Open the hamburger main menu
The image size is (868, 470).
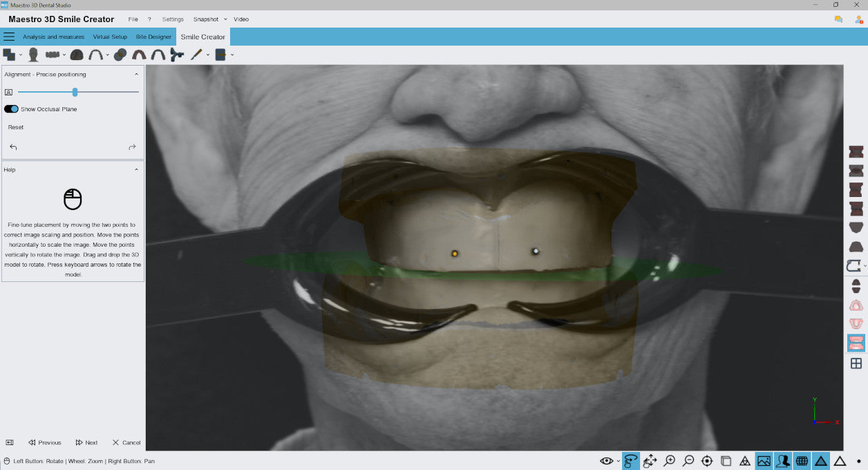point(9,37)
